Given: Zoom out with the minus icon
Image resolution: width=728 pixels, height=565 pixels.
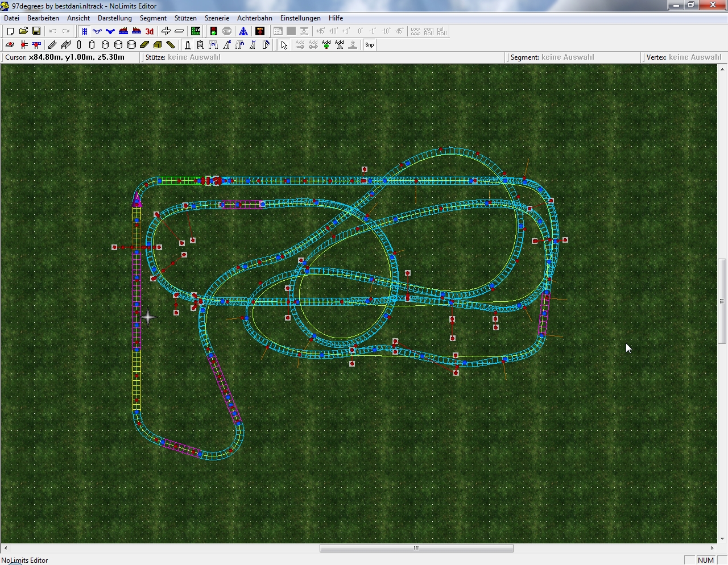Looking at the screenshot, I should click(179, 31).
